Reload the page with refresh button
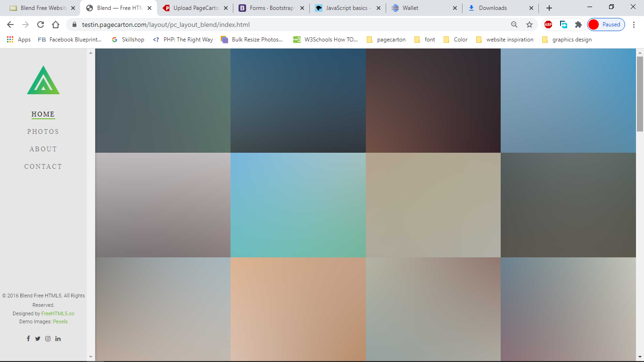Screen dimensions: 644x362 click(41, 25)
